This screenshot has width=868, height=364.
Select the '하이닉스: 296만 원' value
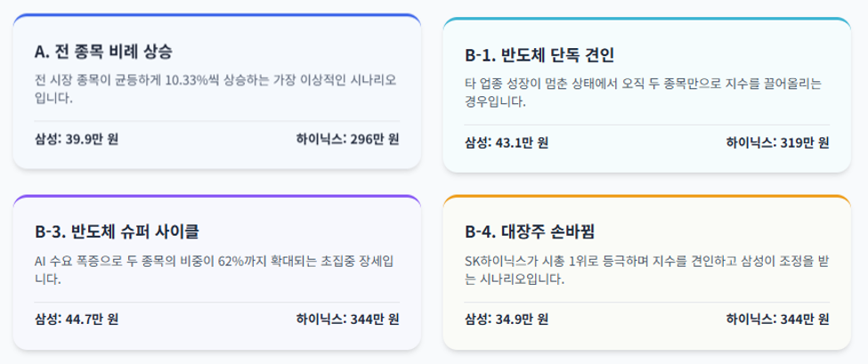[347, 139]
